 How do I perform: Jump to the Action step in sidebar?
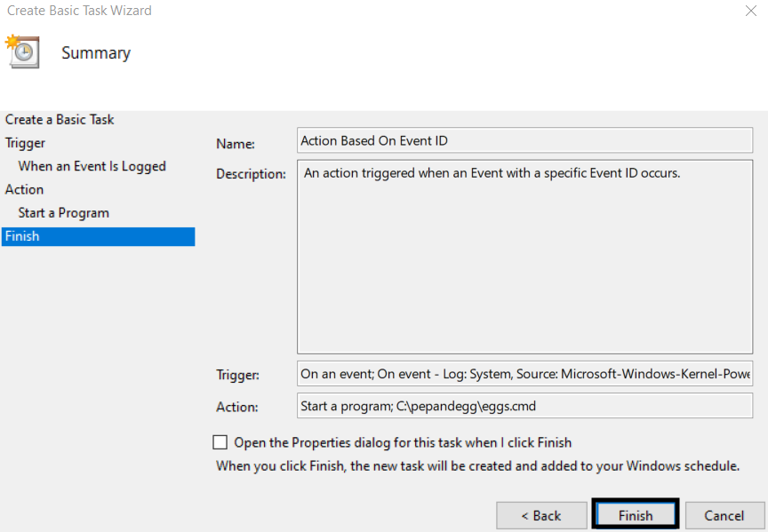pos(24,189)
